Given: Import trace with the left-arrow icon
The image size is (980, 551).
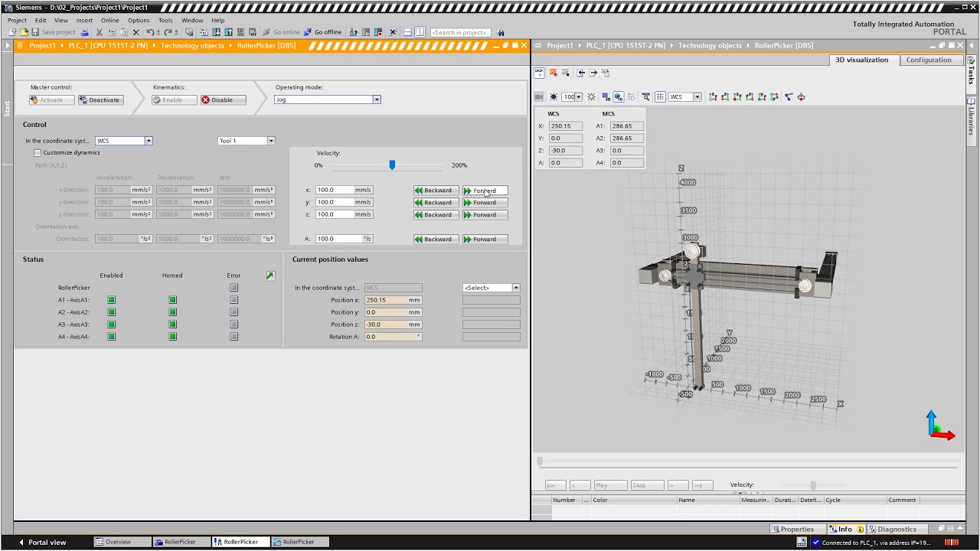Looking at the screenshot, I should pos(581,73).
